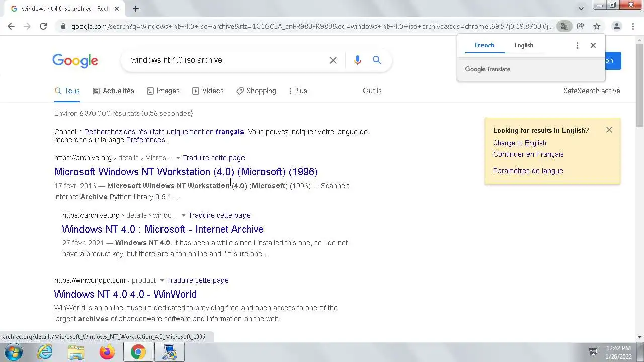Open SafeSearch activé settings
The height and width of the screenshot is (362, 644).
pyautogui.click(x=592, y=91)
